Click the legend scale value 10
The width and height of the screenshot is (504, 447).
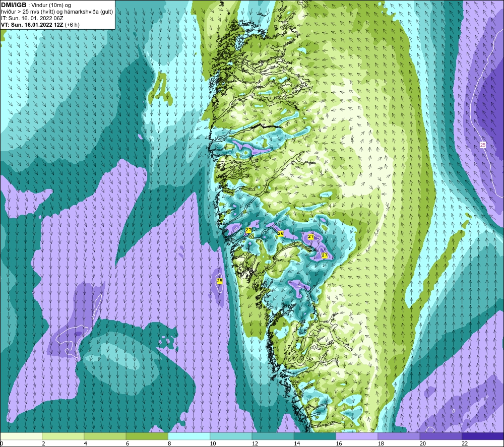[x=213, y=444]
